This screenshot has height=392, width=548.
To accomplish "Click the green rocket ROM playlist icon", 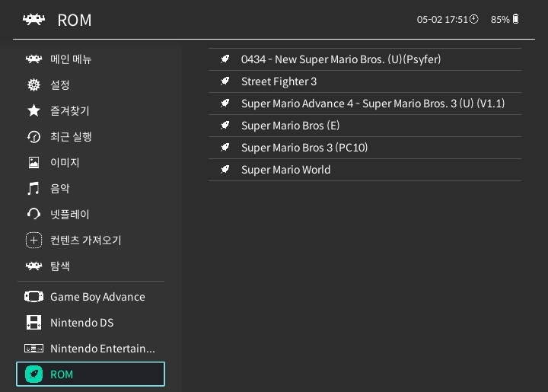I will click(x=34, y=374).
